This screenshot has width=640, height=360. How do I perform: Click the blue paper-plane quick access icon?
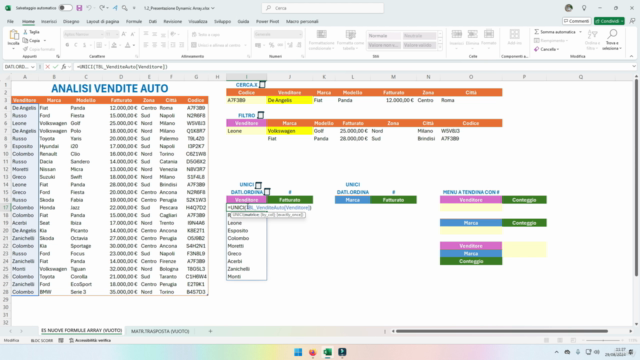pyautogui.click(x=115, y=8)
